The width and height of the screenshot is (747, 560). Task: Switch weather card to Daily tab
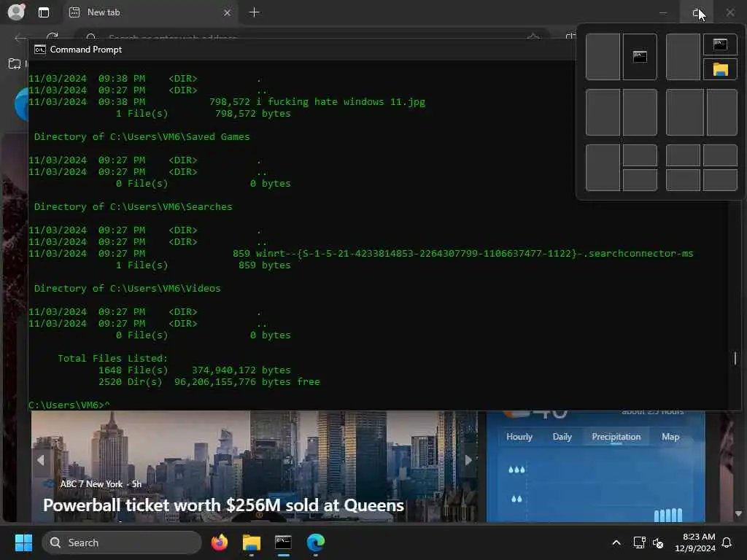point(562,437)
